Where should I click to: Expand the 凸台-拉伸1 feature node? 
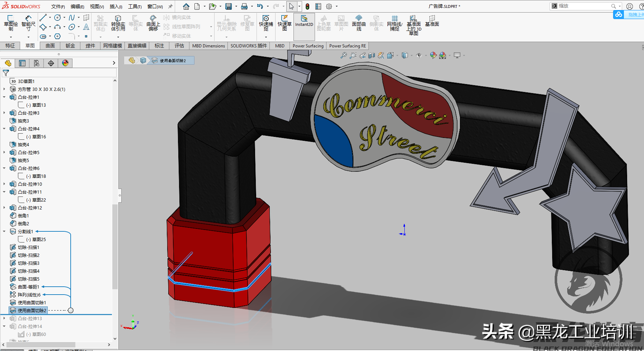4,97
